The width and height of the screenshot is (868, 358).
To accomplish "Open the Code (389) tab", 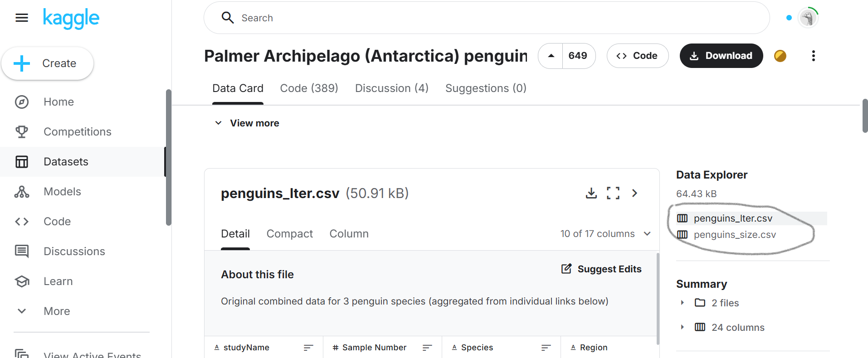I will pos(309,88).
